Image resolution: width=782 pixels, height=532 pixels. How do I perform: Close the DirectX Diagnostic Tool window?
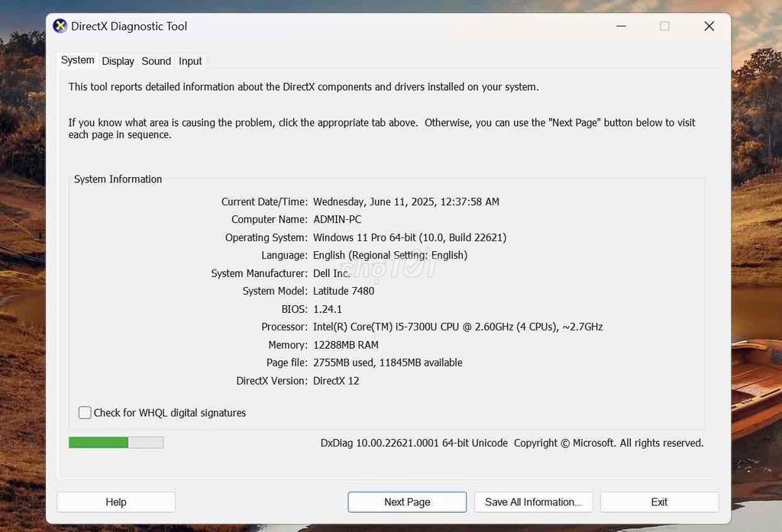[709, 26]
